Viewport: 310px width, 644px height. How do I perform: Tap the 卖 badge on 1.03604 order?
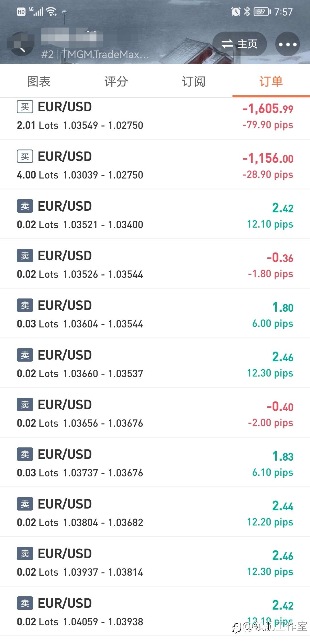point(25,305)
